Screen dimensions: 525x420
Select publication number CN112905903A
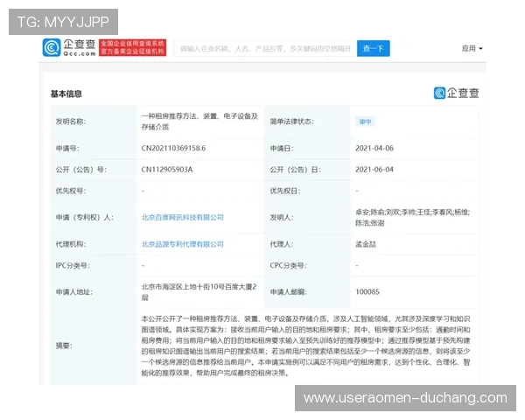click(x=167, y=170)
